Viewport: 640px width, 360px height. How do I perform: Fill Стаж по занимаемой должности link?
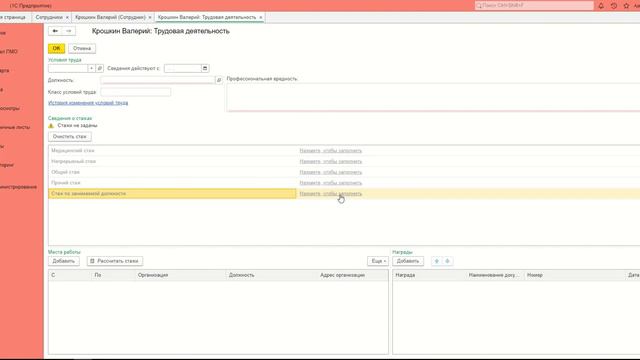(x=331, y=193)
